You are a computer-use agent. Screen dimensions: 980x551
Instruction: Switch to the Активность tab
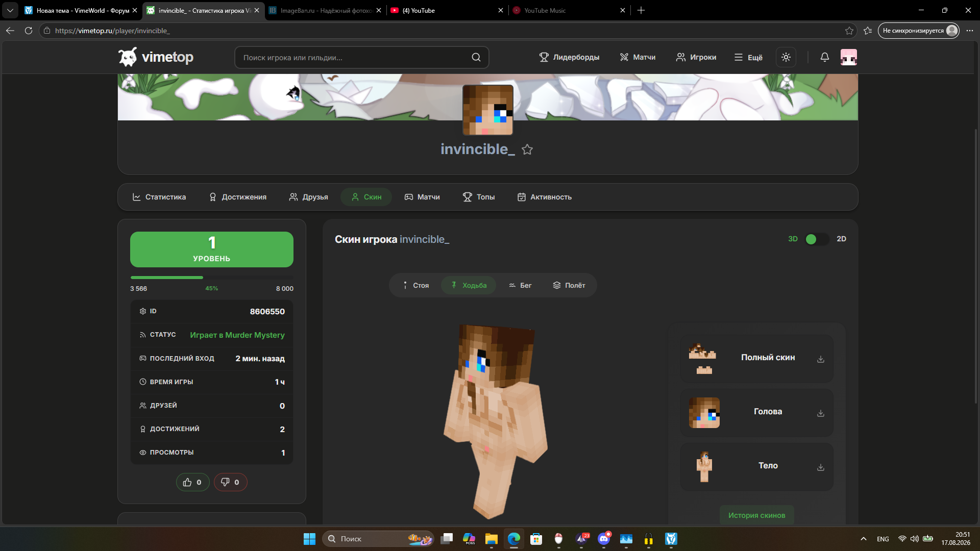pyautogui.click(x=545, y=197)
